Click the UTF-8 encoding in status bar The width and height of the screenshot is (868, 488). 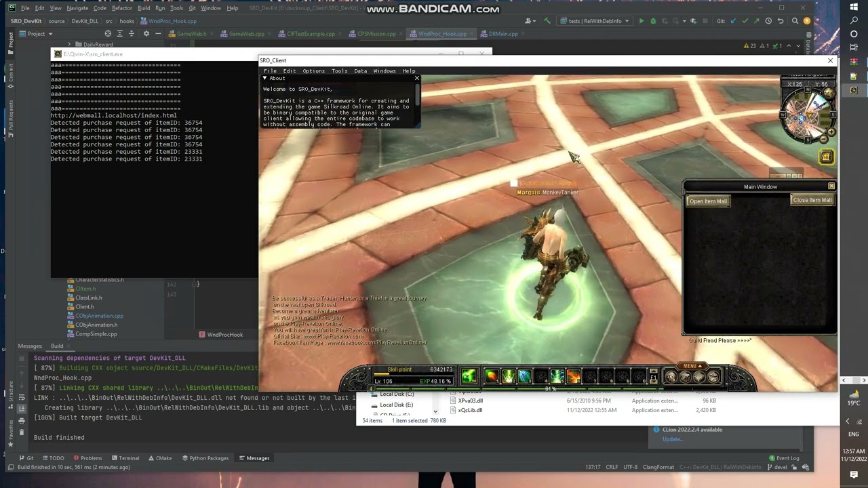click(x=630, y=467)
